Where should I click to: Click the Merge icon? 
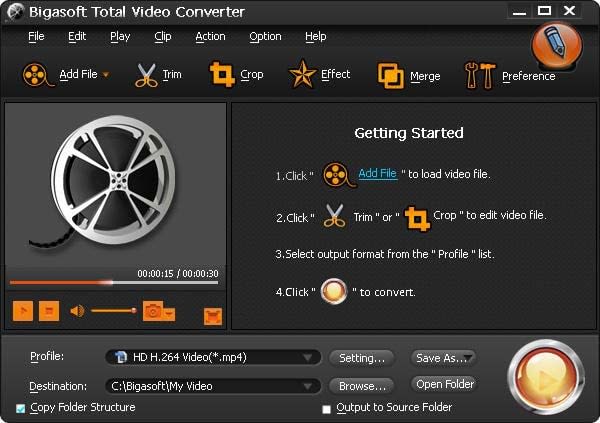(390, 75)
